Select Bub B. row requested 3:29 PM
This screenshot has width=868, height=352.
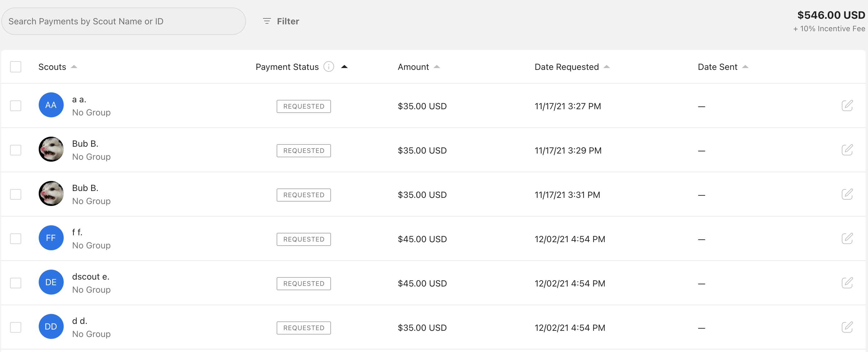click(16, 150)
